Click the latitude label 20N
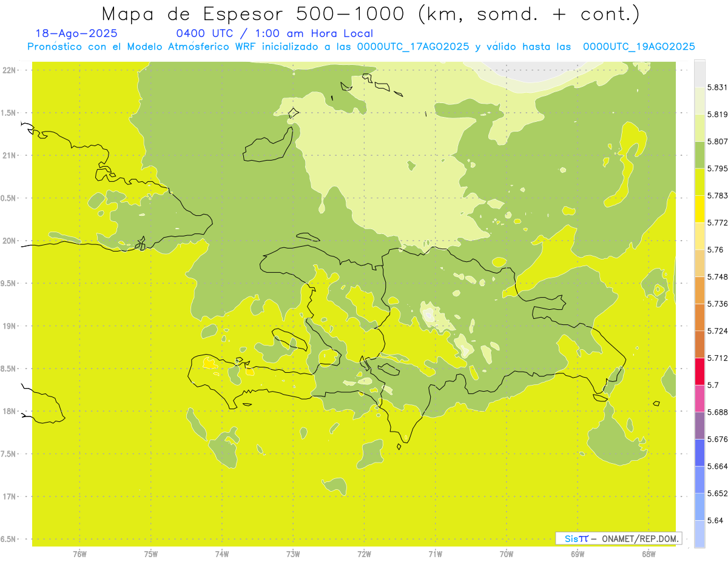728x562 pixels. tap(10, 241)
